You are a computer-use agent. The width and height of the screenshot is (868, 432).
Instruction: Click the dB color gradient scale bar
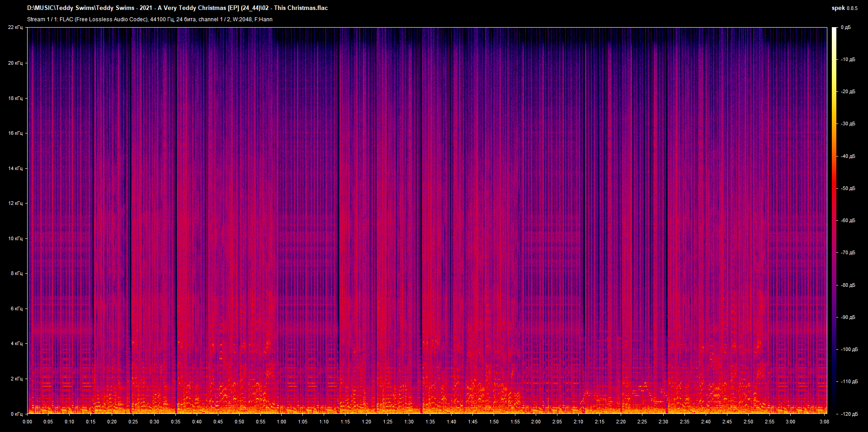pyautogui.click(x=835, y=220)
